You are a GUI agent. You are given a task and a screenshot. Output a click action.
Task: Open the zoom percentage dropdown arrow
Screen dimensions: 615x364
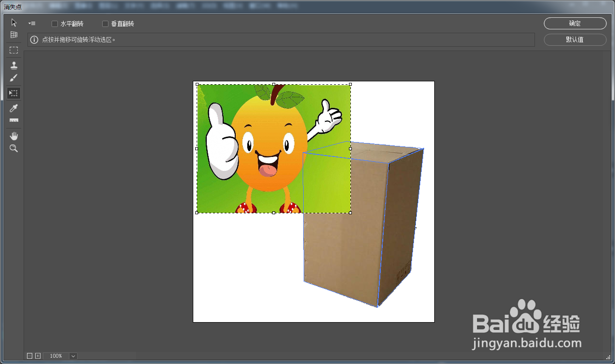click(73, 356)
